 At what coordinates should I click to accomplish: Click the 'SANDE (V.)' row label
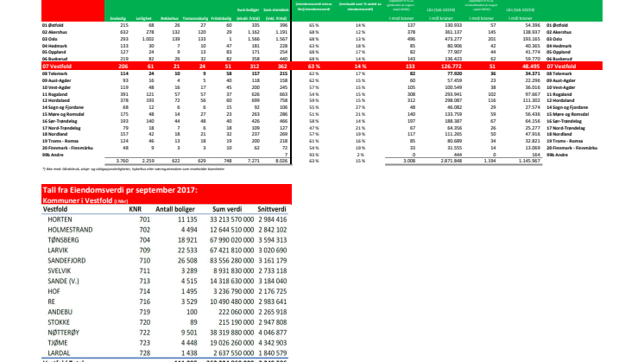pyautogui.click(x=63, y=282)
